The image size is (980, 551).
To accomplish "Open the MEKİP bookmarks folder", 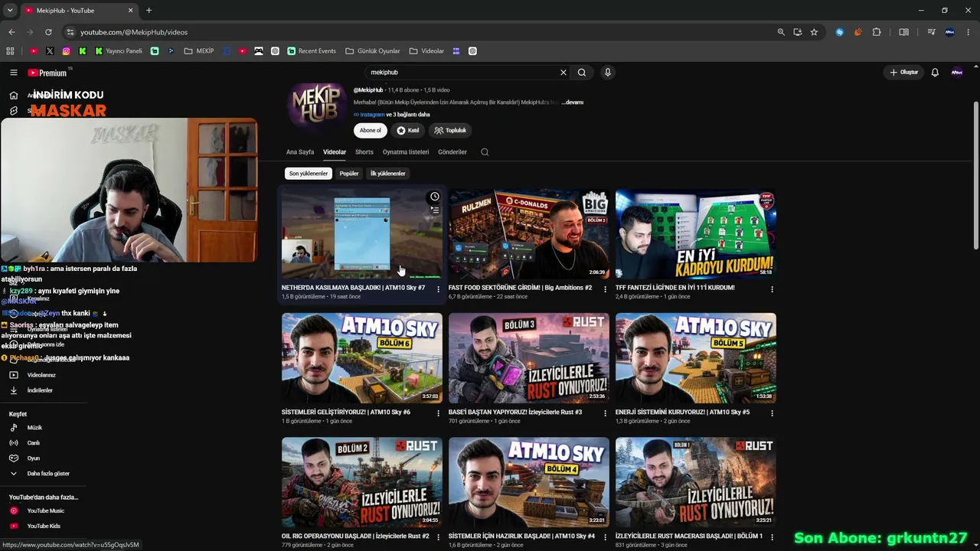I will point(198,51).
